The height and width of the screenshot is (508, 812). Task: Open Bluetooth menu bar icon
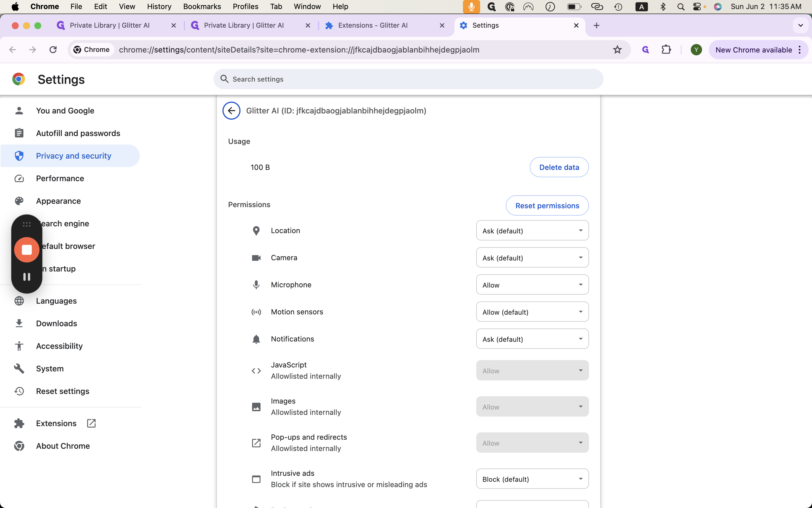(x=663, y=7)
